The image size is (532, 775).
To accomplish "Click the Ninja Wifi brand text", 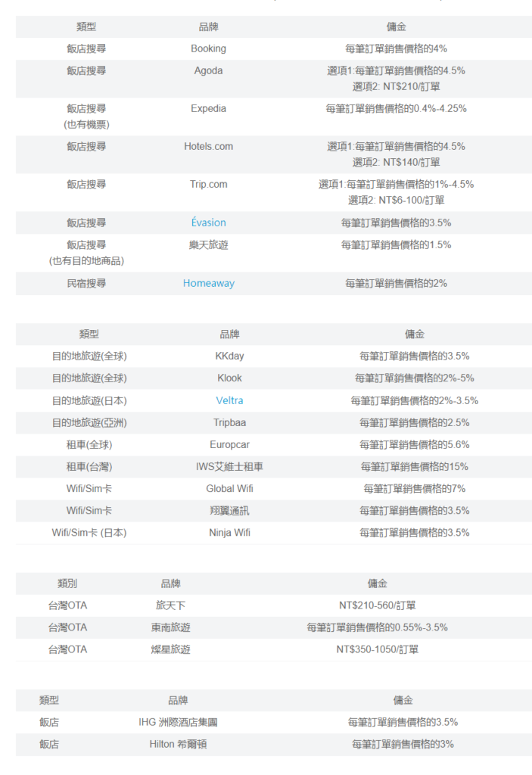I will coord(229,532).
